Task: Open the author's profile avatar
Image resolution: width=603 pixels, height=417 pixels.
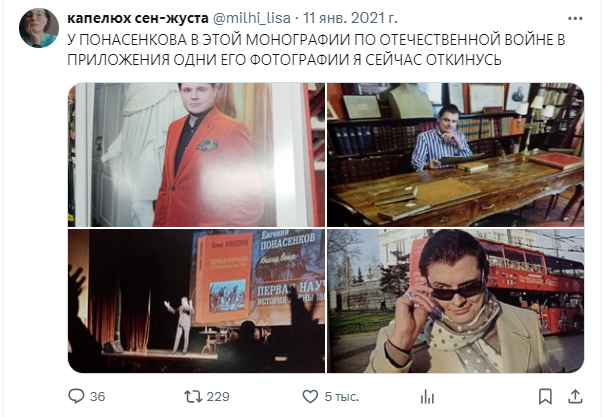Action: point(39,28)
